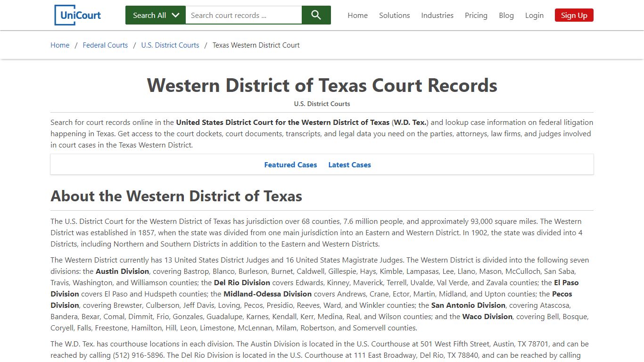Click bold Waco Division text
This screenshot has height=362, width=644.
click(487, 317)
